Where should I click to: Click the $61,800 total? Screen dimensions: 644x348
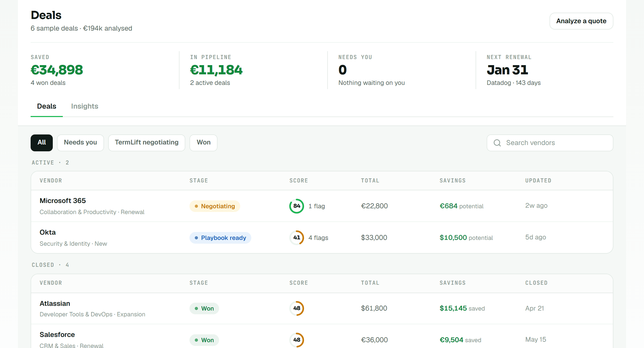tap(374, 308)
